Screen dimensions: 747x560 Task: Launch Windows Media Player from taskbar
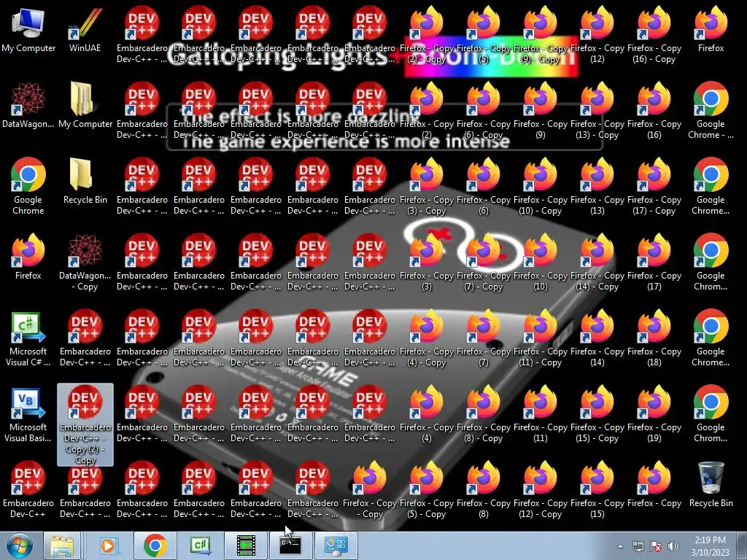pyautogui.click(x=108, y=545)
